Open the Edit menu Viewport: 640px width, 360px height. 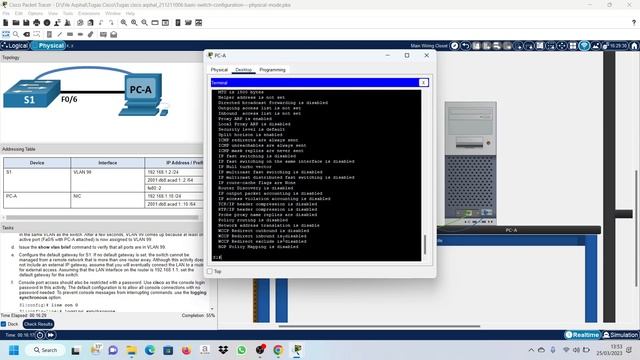(19, 13)
